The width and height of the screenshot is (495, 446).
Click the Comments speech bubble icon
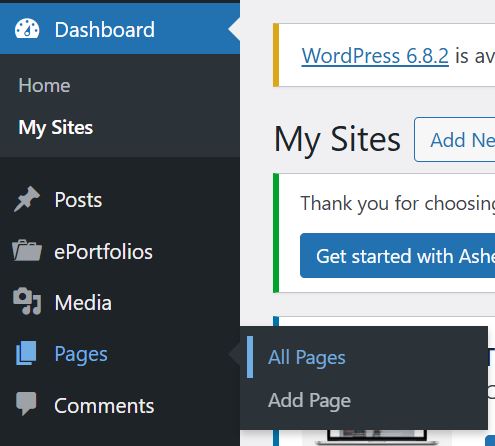pos(26,404)
